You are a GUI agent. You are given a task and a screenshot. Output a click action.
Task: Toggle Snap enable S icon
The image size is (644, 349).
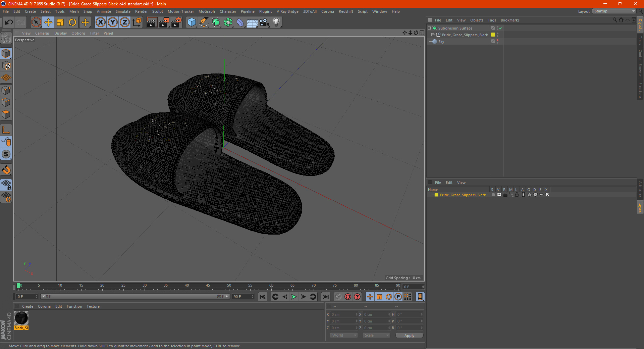[6, 154]
